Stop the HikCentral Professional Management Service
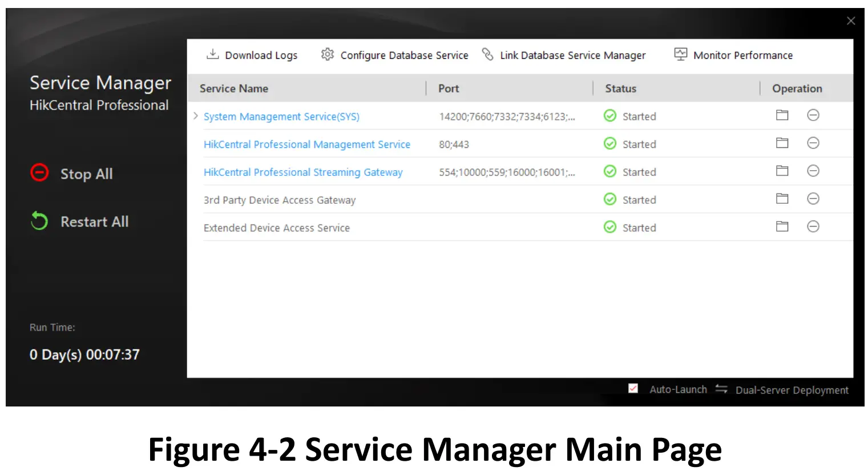This screenshot has width=868, height=471. point(813,143)
